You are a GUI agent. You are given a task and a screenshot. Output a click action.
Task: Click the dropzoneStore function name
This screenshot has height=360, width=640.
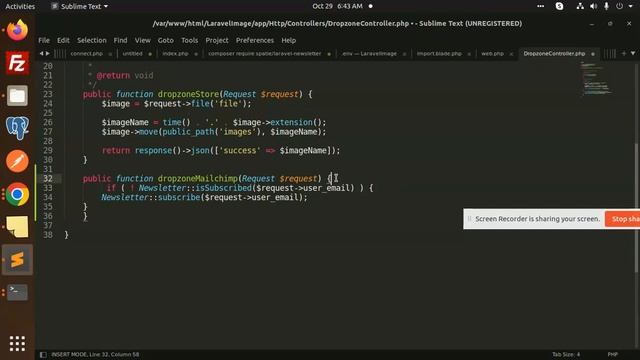click(189, 94)
